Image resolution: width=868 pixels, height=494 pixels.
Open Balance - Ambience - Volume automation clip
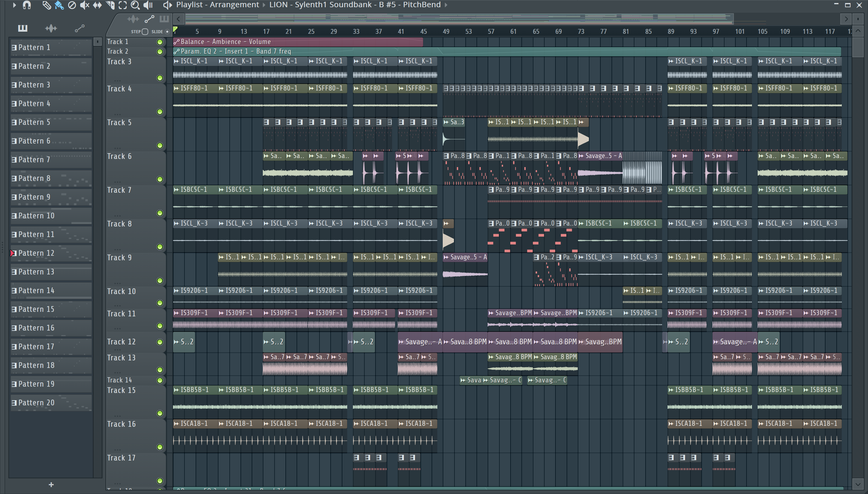coord(298,42)
